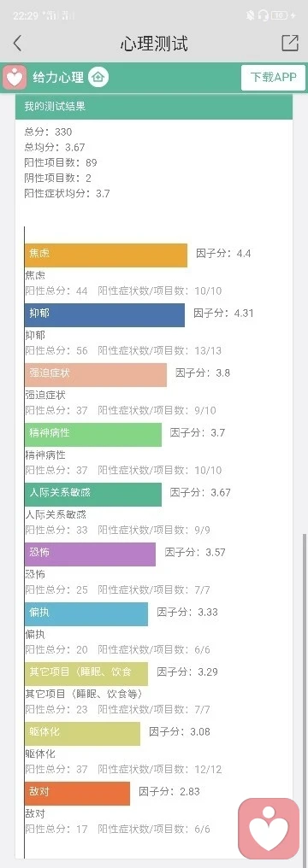Open the share icon at top right

tap(290, 44)
